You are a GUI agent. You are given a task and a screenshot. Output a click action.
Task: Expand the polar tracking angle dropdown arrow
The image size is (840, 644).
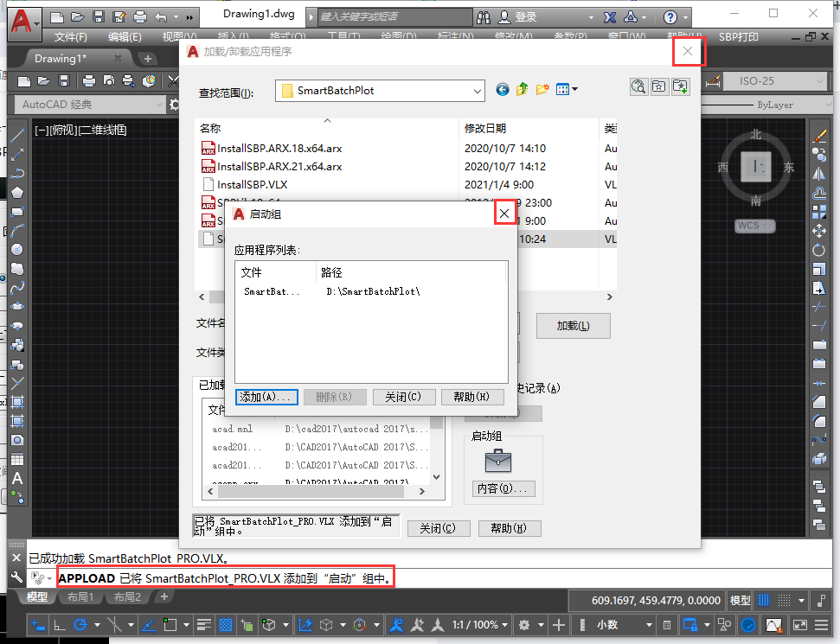(97, 625)
